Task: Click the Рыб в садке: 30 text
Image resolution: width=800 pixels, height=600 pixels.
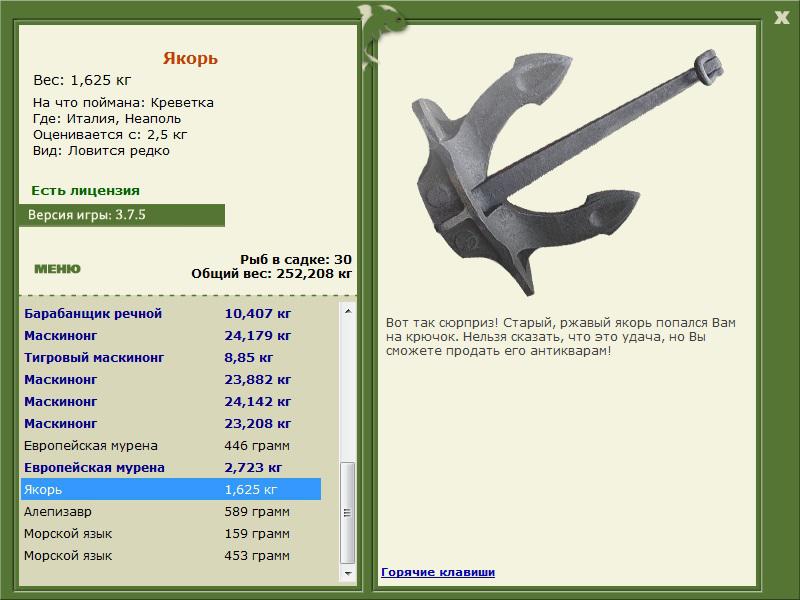Action: [x=296, y=259]
